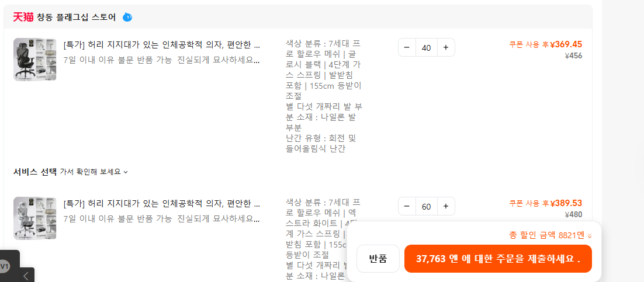This screenshot has width=644, height=282.
Task: Click quantity field showing 60
Action: click(426, 206)
